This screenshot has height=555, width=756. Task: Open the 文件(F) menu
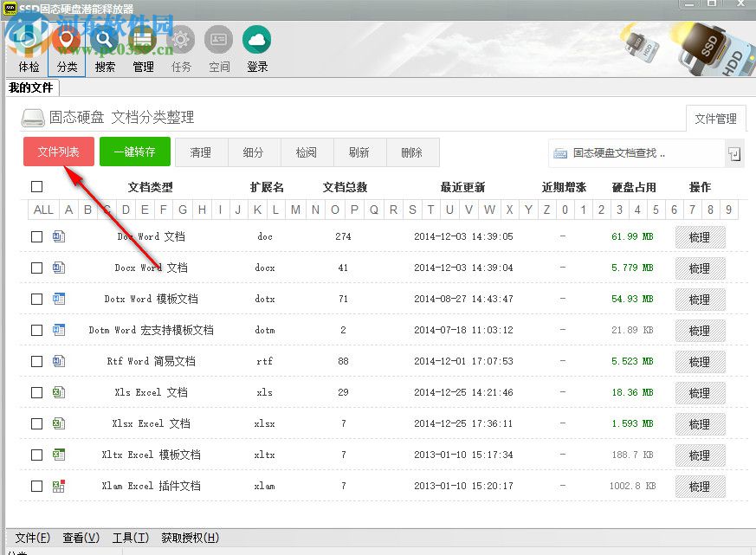click(x=32, y=538)
